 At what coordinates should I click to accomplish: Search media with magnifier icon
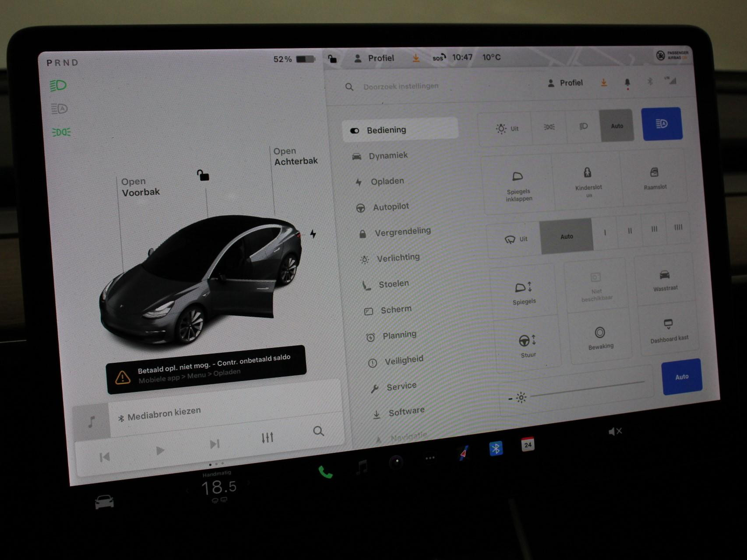coord(318,431)
